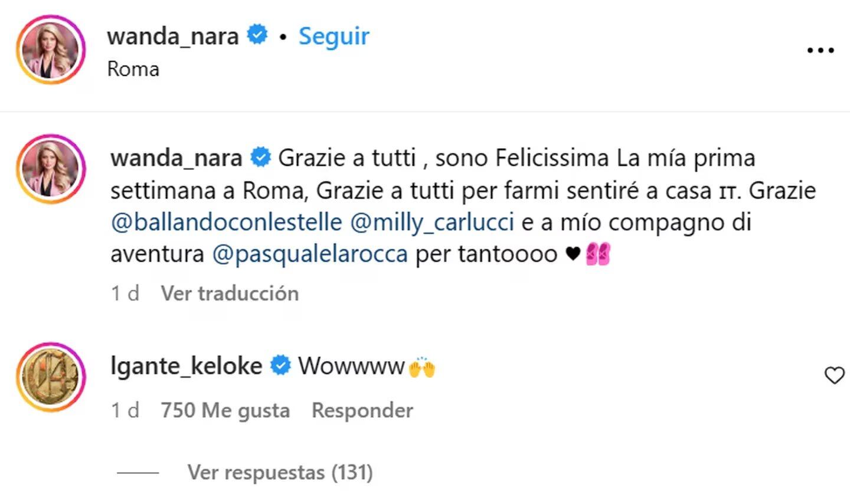Open the lgante_keloke username link

(186, 366)
